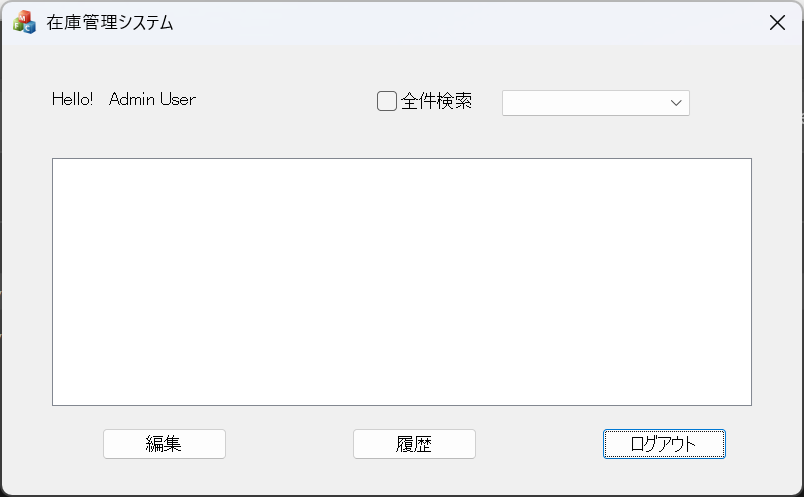The width and height of the screenshot is (804, 497).
Task: Close the 在庫管理システム window
Action: 777,23
